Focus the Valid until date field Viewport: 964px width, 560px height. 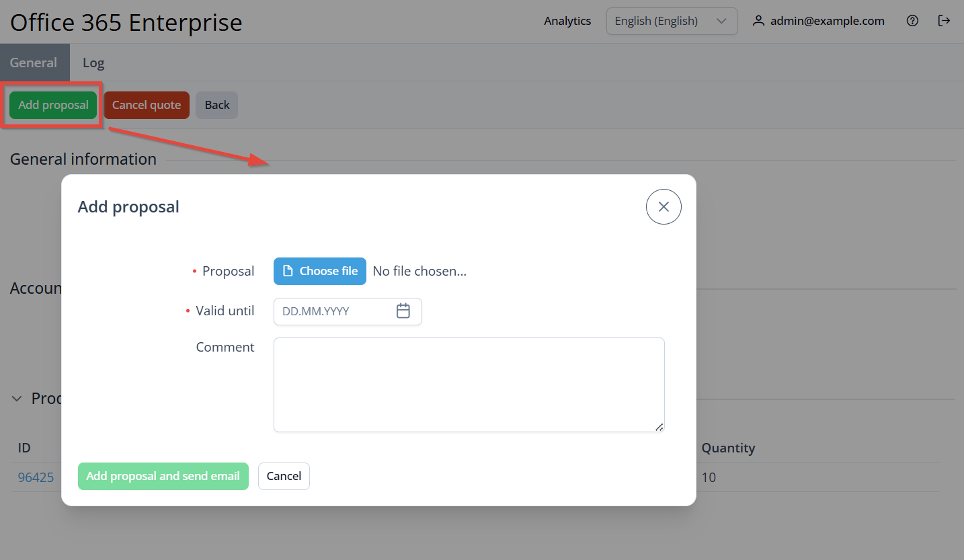[x=348, y=311]
